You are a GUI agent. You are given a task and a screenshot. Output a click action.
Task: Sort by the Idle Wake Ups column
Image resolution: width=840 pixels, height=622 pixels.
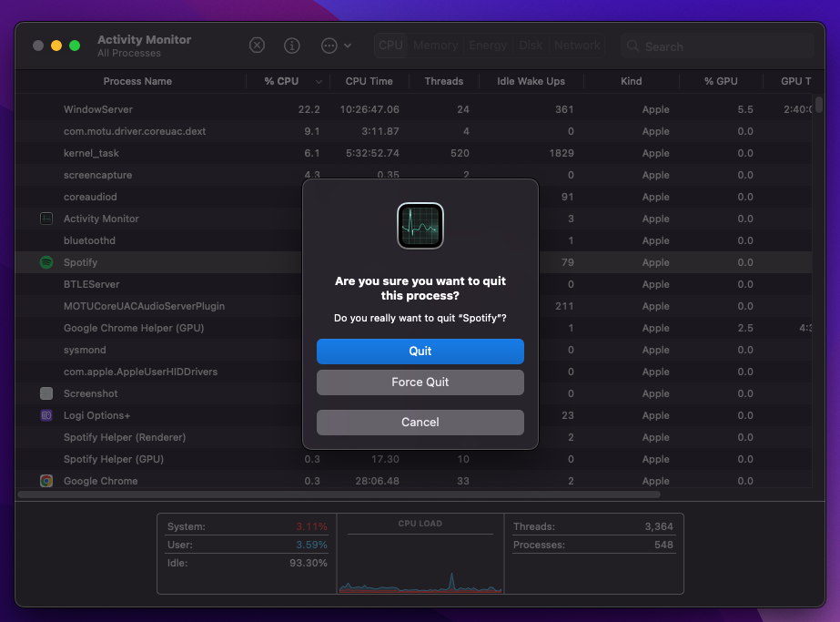531,81
